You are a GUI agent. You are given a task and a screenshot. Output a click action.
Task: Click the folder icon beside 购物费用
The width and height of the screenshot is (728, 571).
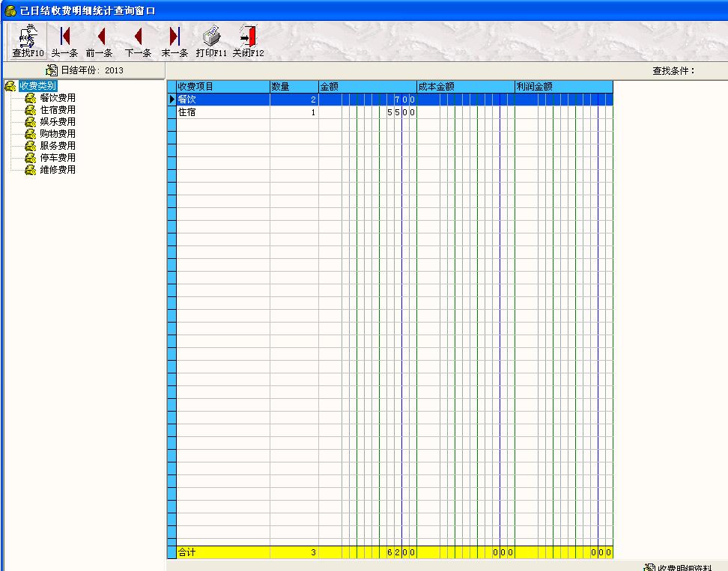30,134
